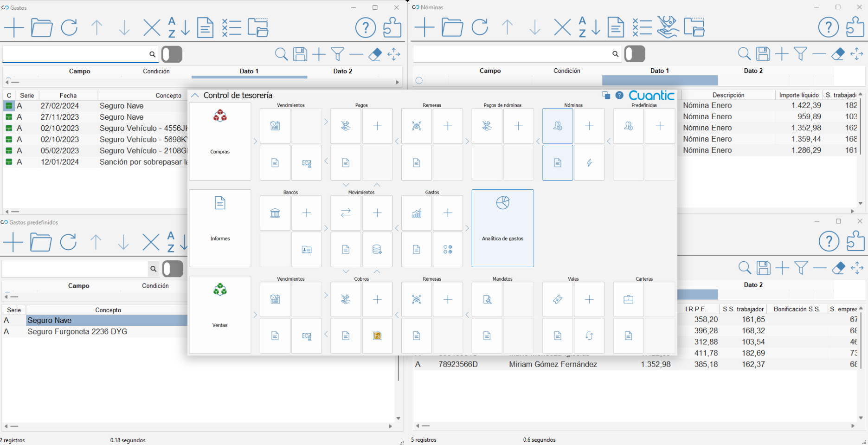Select the radio circle in Nóminas filter row

pos(419,80)
